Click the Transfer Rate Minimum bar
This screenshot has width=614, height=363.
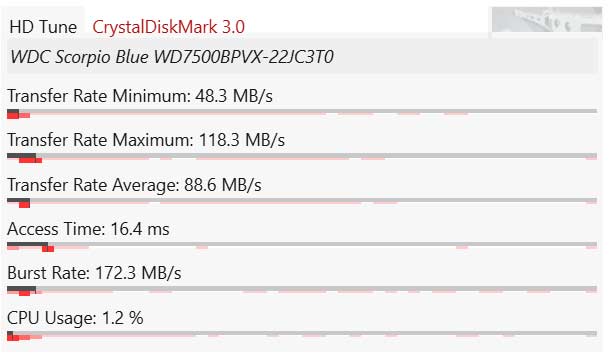[x=302, y=114]
